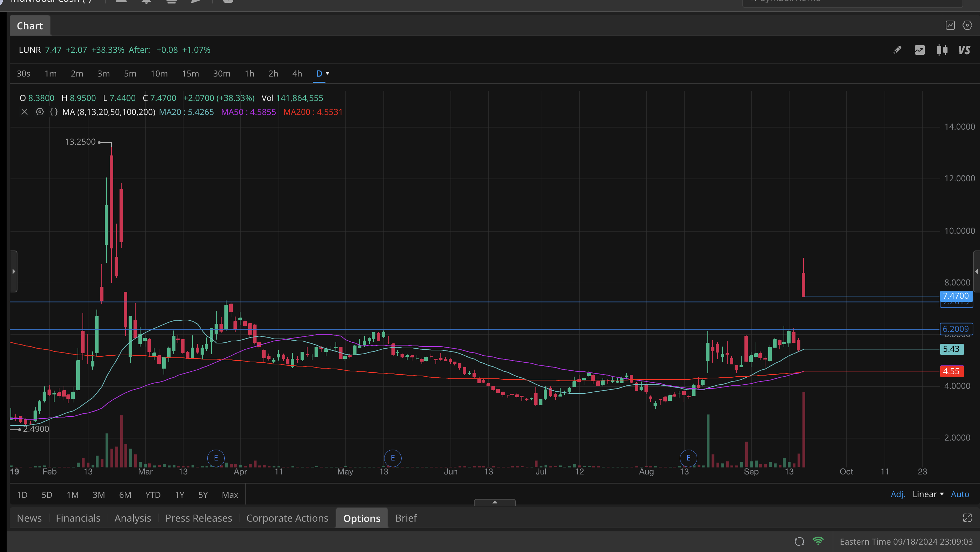Expand fullscreen icon for the bottom panel
Screen dimensions: 980x552
[x=967, y=518]
